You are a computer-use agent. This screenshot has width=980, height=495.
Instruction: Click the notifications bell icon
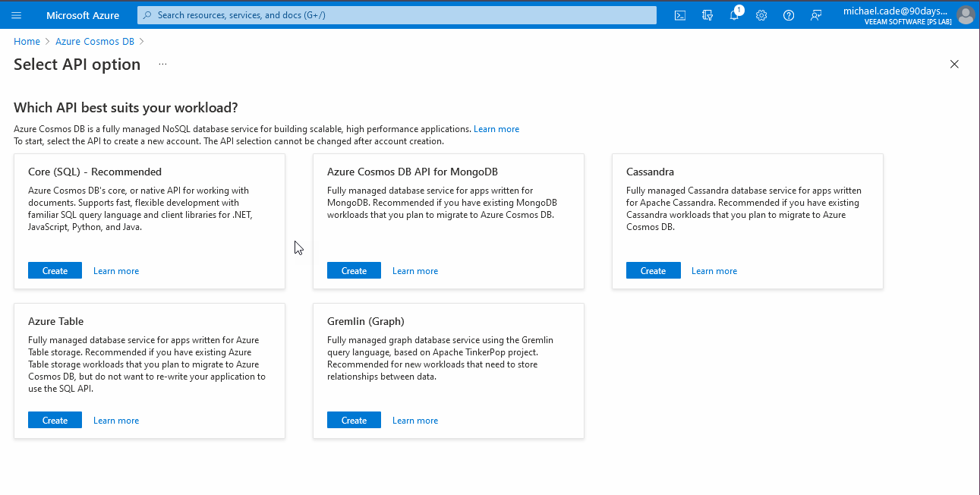click(x=734, y=14)
